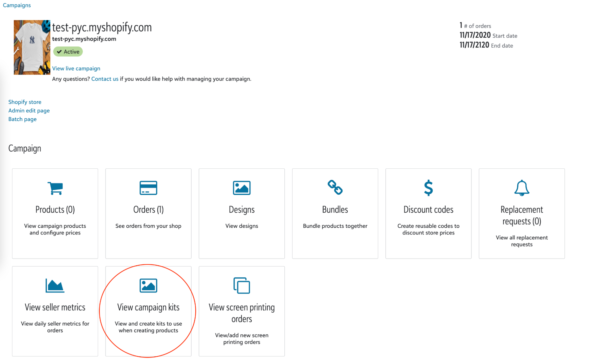This screenshot has height=364, width=589.
Task: Open View live campaign link
Action: coord(76,68)
